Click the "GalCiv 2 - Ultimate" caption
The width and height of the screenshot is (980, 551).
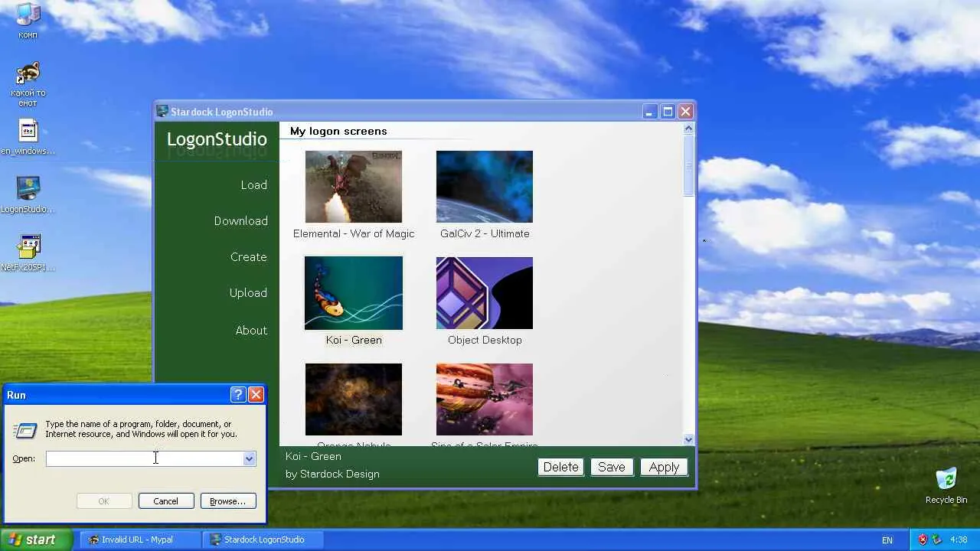(x=485, y=234)
